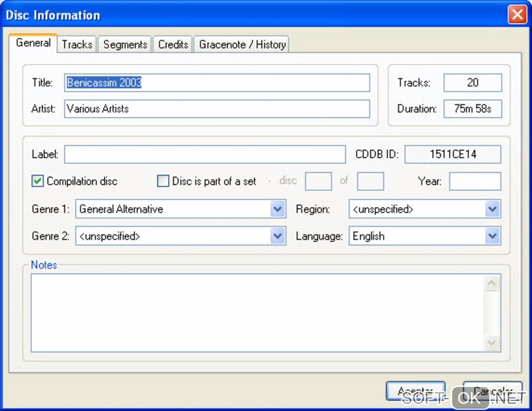Expand the Genre 2 dropdown
Image resolution: width=532 pixels, height=411 pixels.
[278, 236]
